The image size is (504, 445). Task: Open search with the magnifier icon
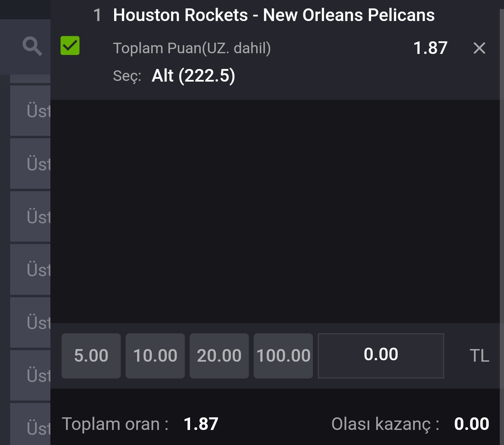(x=32, y=47)
